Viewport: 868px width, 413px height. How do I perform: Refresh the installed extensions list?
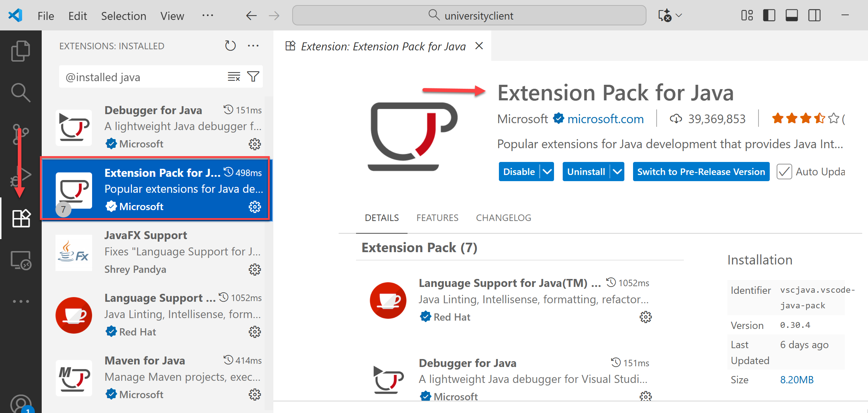pyautogui.click(x=230, y=46)
